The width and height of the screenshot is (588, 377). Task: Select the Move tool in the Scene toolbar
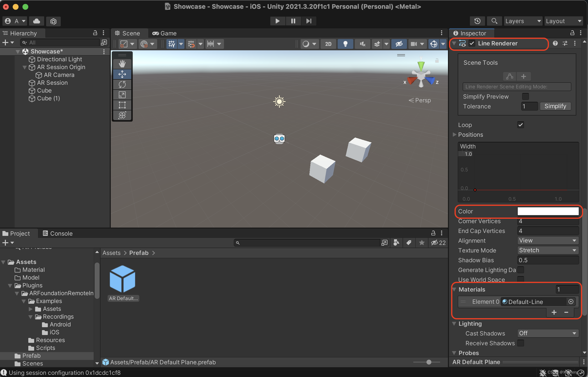122,74
